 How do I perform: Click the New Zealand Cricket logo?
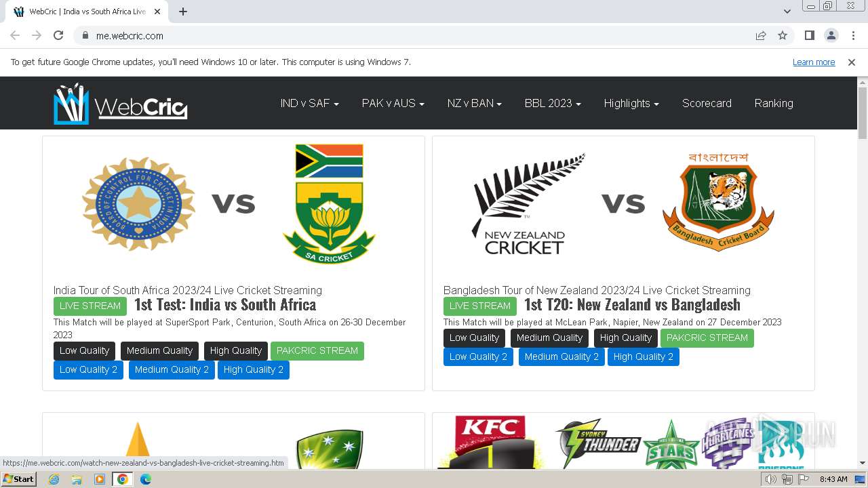528,204
